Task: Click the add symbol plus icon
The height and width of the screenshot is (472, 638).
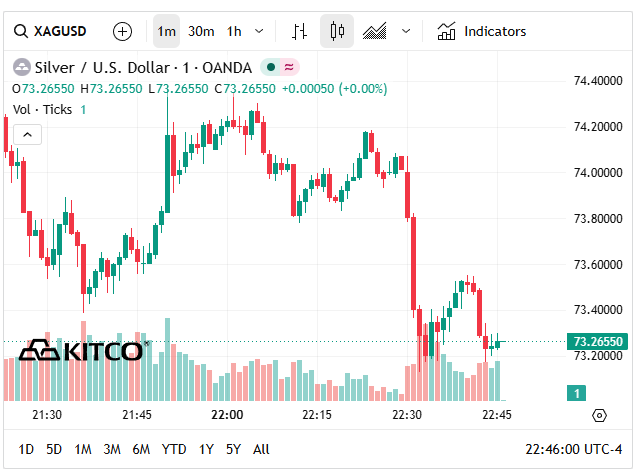Action: coord(122,31)
